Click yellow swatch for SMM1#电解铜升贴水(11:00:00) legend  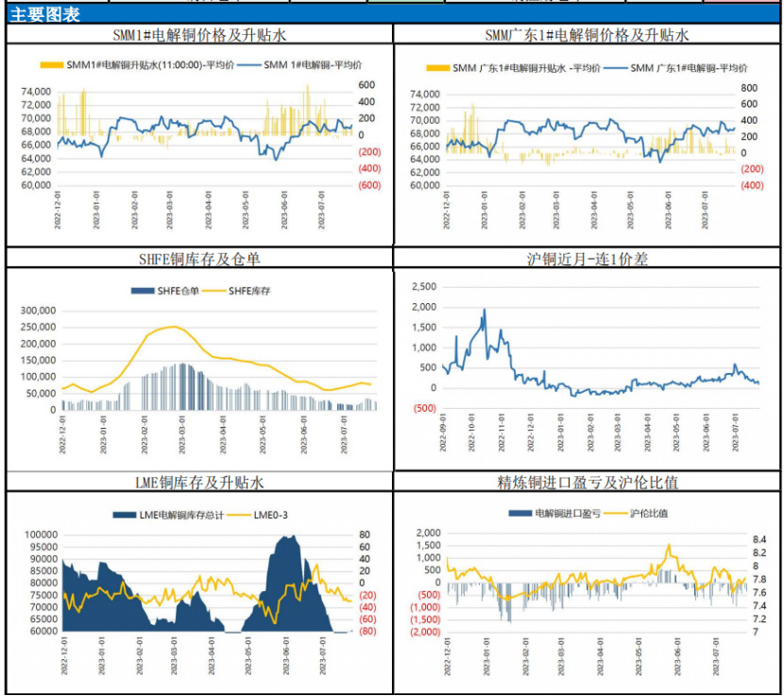[52, 65]
